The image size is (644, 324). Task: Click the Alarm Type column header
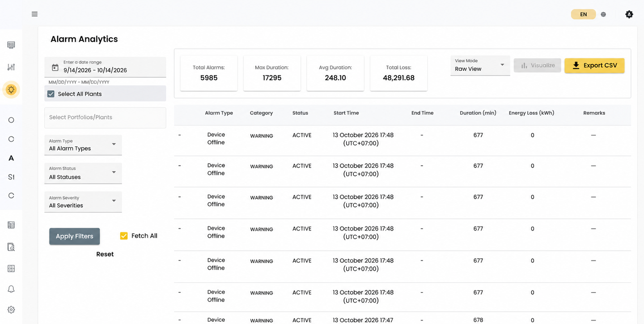(219, 113)
